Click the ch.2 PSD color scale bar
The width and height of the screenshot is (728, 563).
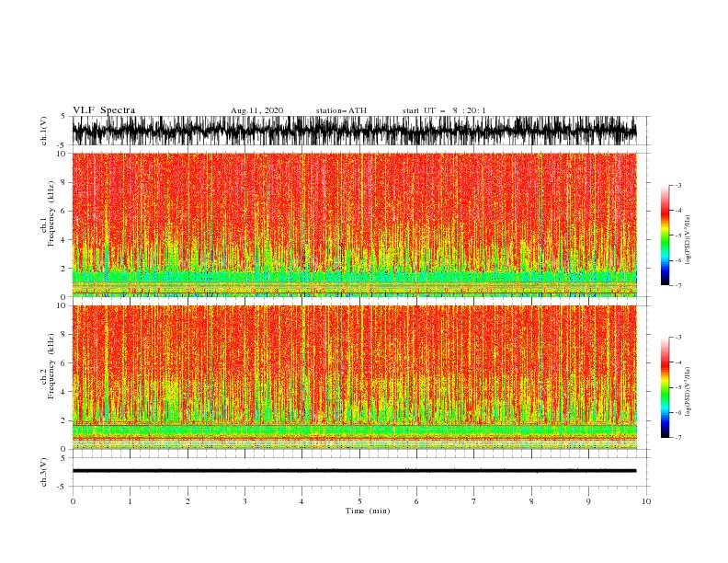point(665,387)
